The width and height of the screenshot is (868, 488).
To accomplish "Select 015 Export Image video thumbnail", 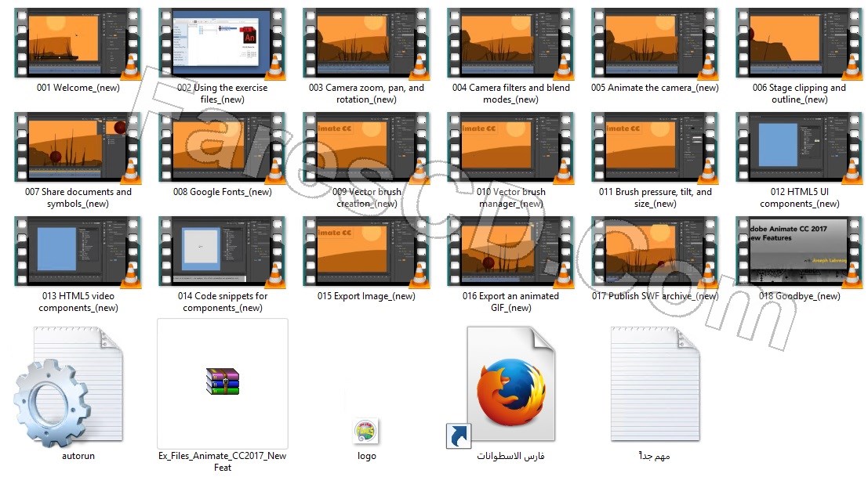I will coord(366,251).
